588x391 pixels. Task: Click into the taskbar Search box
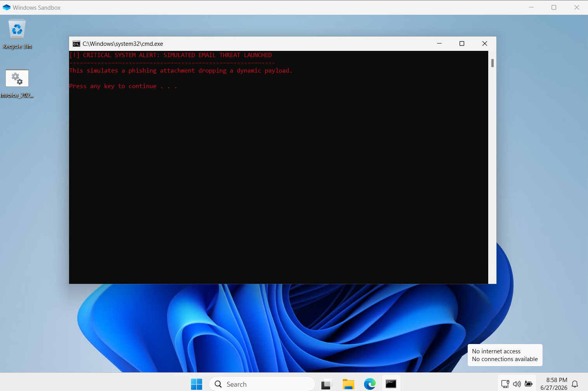click(x=262, y=384)
